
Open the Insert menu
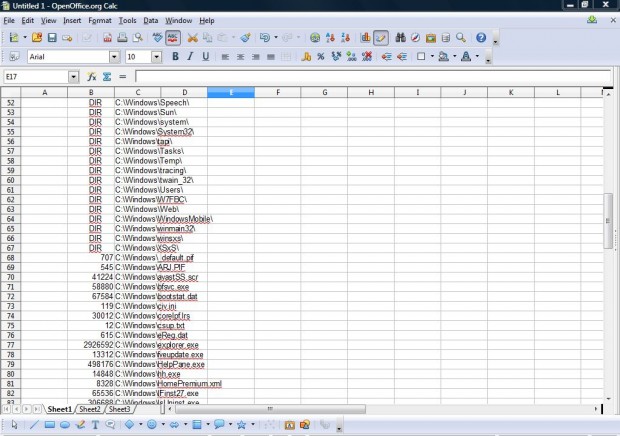[x=72, y=21]
